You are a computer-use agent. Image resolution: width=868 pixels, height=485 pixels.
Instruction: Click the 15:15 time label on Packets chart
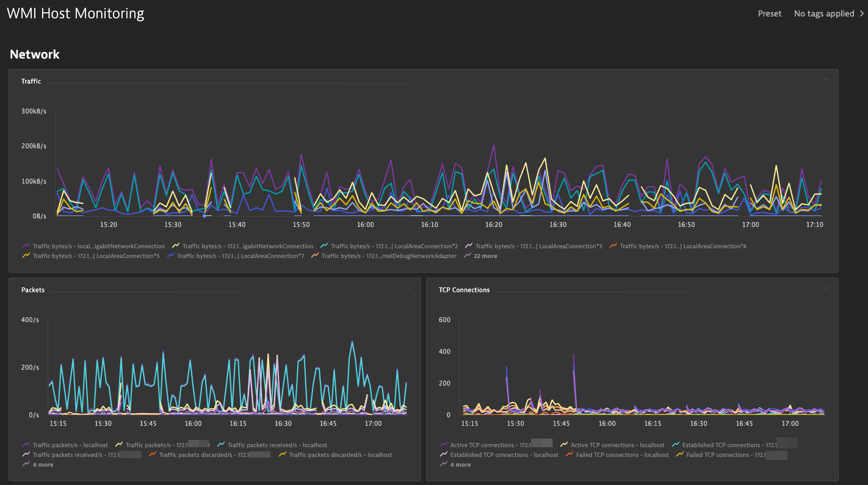[59, 423]
